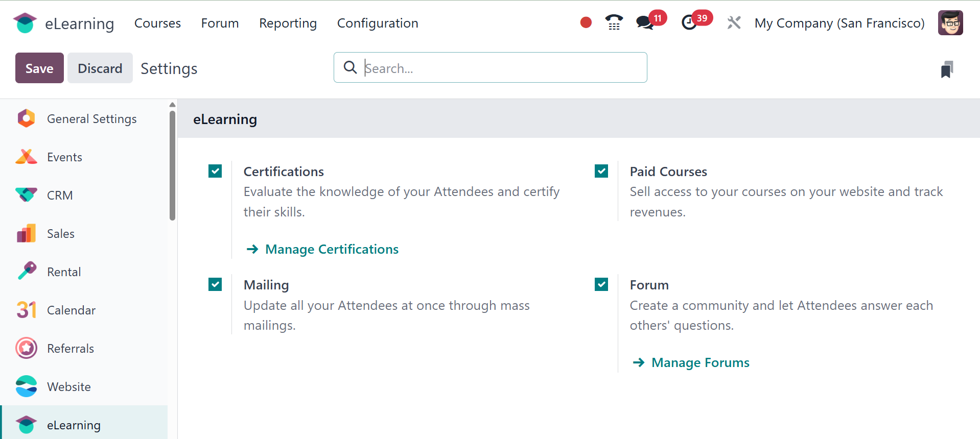
Task: Open the Courses menu
Action: pyautogui.click(x=157, y=23)
